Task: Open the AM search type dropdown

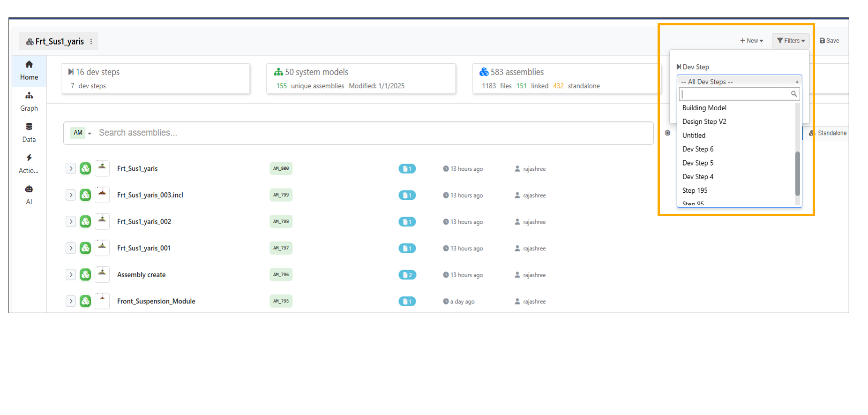Action: 82,133
